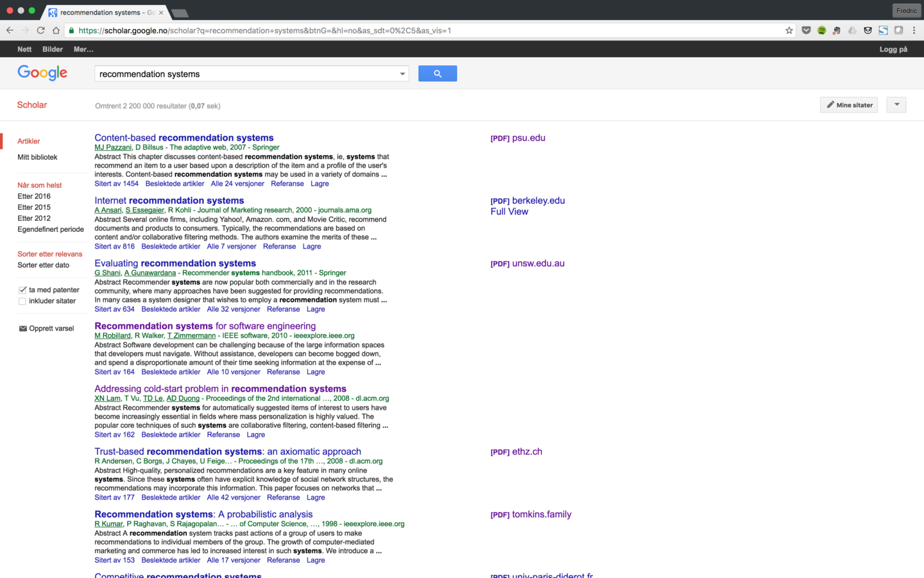The width and height of the screenshot is (924, 578).
Task: Open 'Recommendation systems for software engineering' result
Action: coord(205,326)
